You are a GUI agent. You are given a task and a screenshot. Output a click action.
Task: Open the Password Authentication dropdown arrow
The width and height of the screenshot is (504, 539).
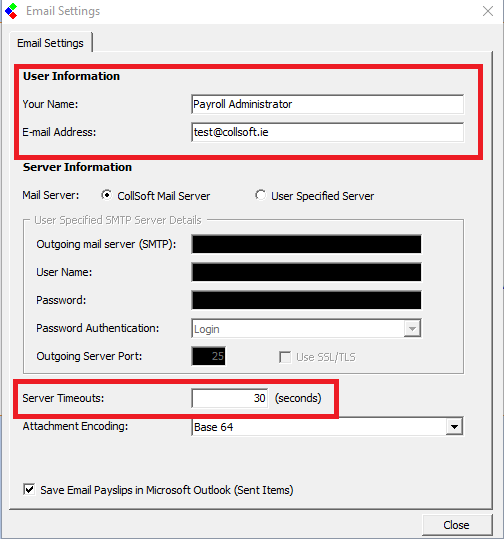tap(412, 329)
